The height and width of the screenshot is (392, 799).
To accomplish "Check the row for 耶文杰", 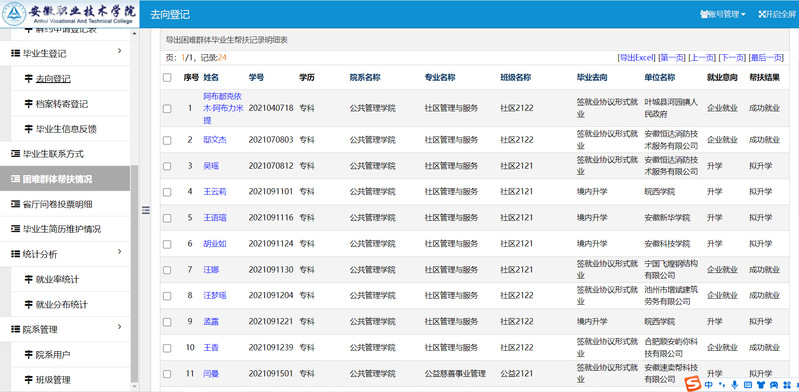I will (x=167, y=140).
